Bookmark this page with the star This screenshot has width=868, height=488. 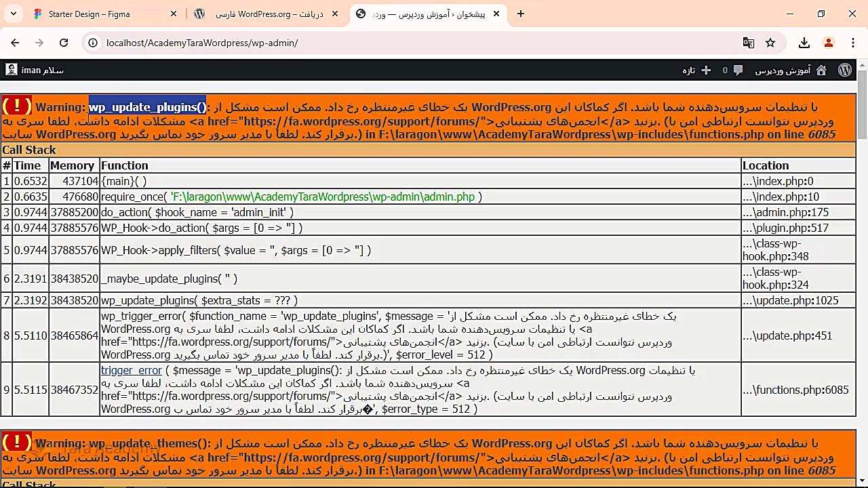click(x=770, y=43)
